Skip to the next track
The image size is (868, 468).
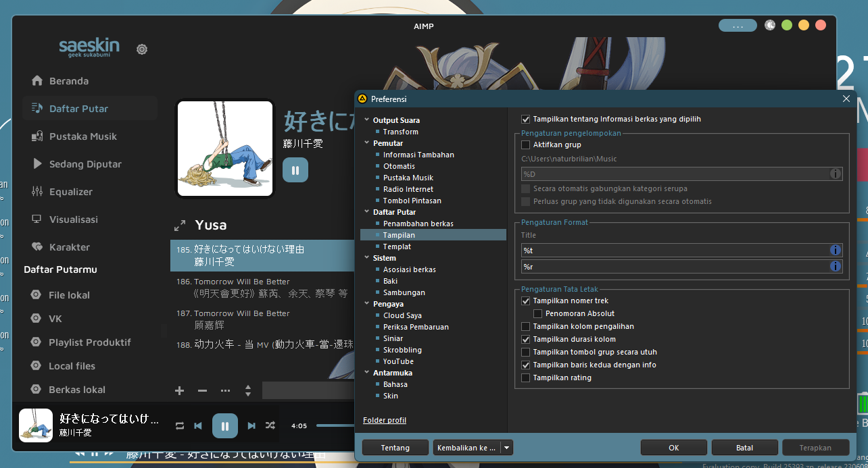tap(251, 425)
